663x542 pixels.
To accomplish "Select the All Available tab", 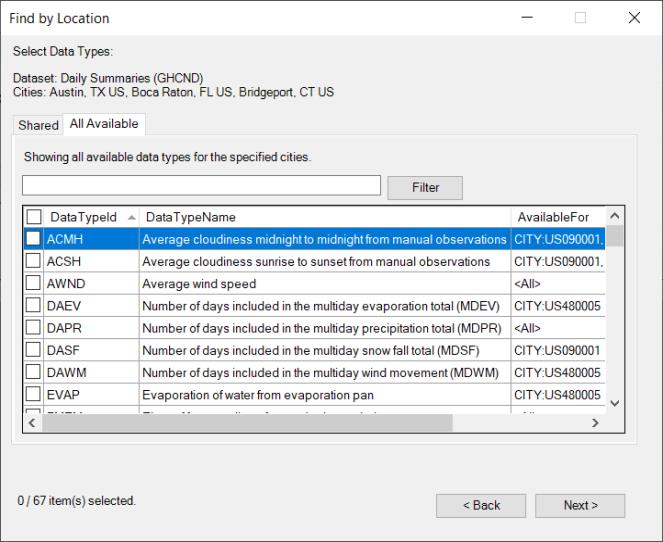I will (103, 124).
